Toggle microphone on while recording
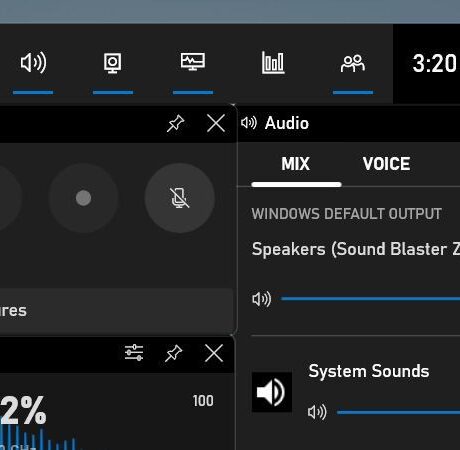The width and height of the screenshot is (460, 450). pos(179,198)
